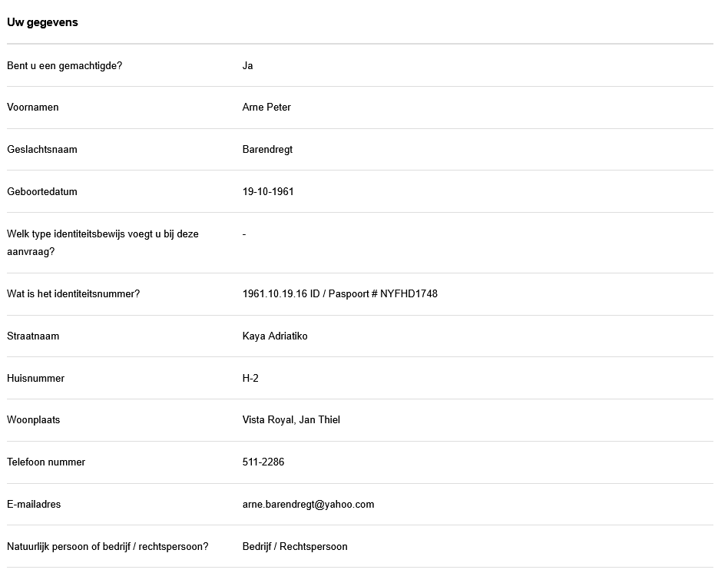Click the "Wat is het identiteitsnummer?" label

(74, 293)
